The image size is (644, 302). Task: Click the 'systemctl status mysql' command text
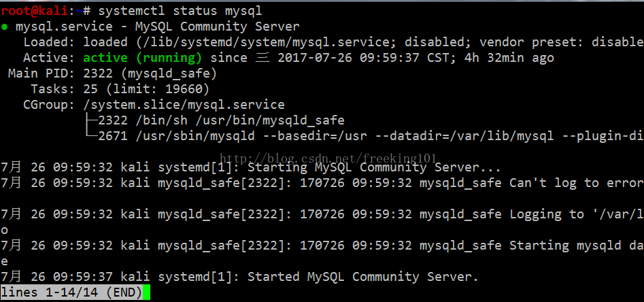[x=180, y=12]
